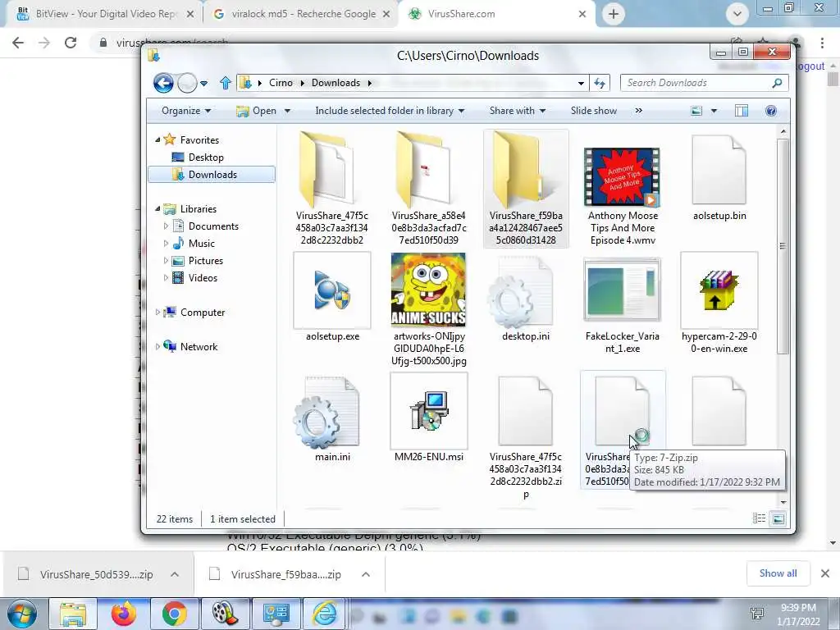Open the Share with menu

[x=517, y=111]
